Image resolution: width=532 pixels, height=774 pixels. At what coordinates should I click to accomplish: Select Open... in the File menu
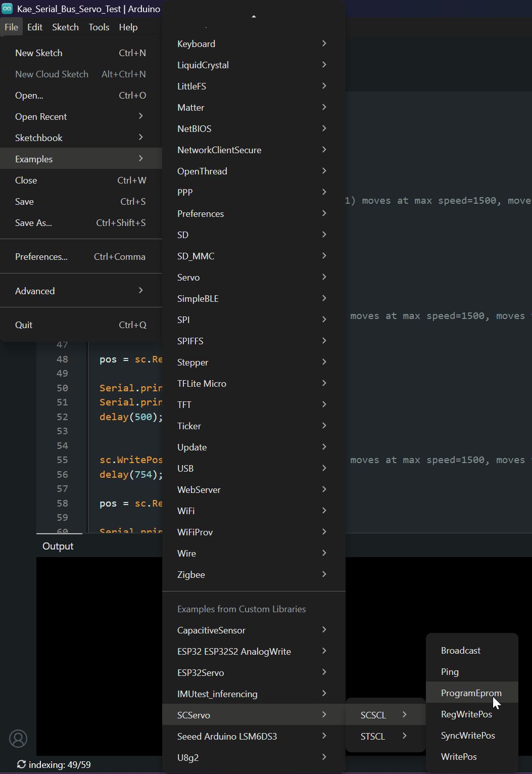(x=81, y=96)
